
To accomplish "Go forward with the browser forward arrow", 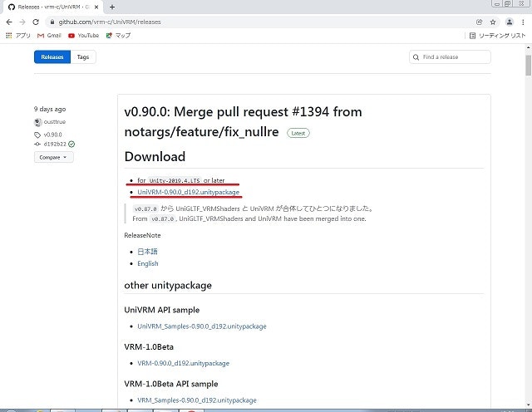I will pyautogui.click(x=22, y=22).
